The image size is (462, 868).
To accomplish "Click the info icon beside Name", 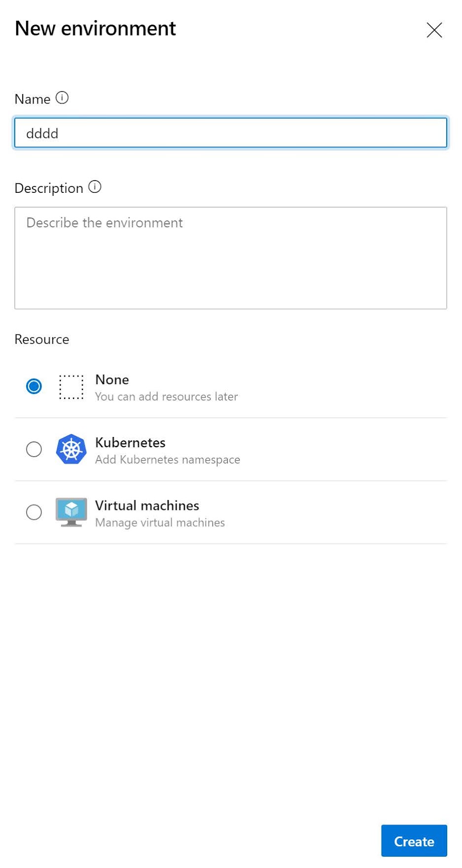I will [62, 98].
